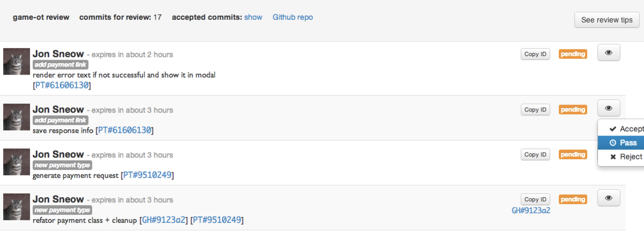Viewport: 644px width, 233px height.
Task: Open PT#61606130 link under 'render error text'
Action: pos(62,85)
